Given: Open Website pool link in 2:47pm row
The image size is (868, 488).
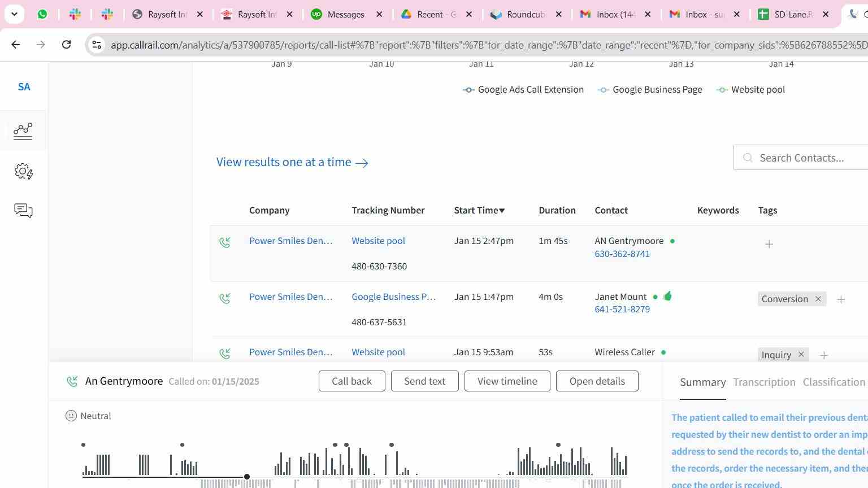Looking at the screenshot, I should click(x=378, y=241).
